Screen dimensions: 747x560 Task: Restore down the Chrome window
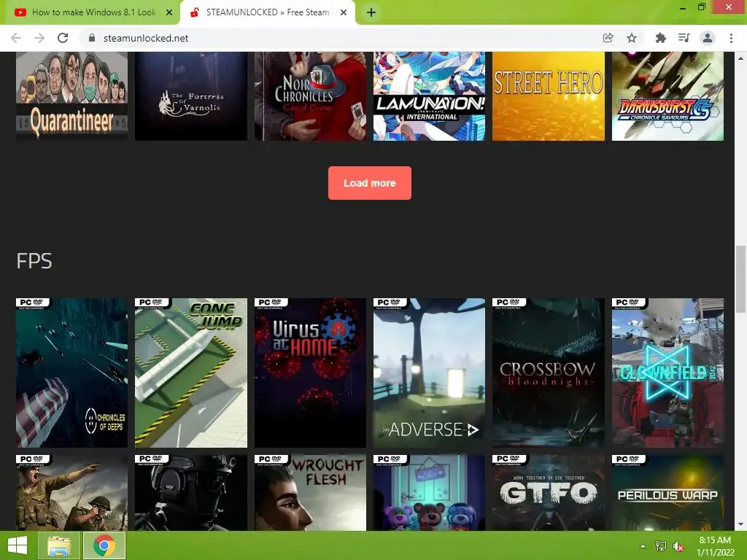(x=701, y=7)
